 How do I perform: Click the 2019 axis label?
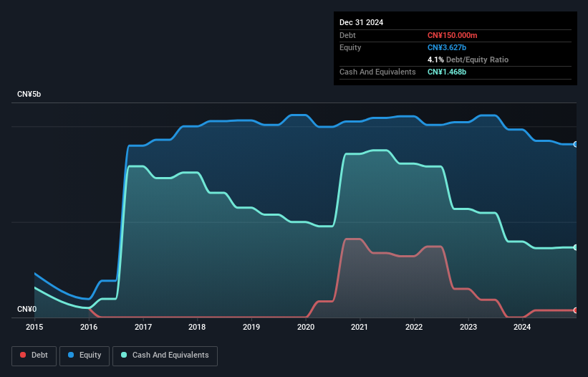pos(251,327)
